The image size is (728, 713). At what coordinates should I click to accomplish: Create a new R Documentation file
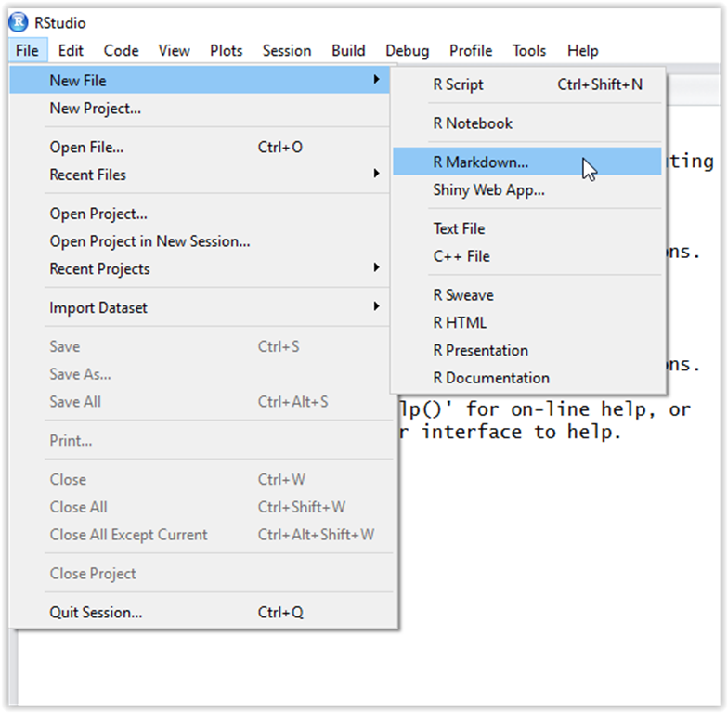(527, 378)
